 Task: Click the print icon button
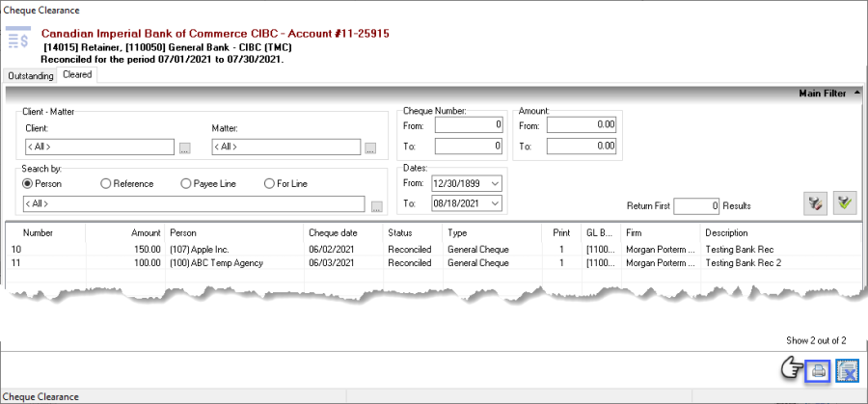(x=818, y=372)
